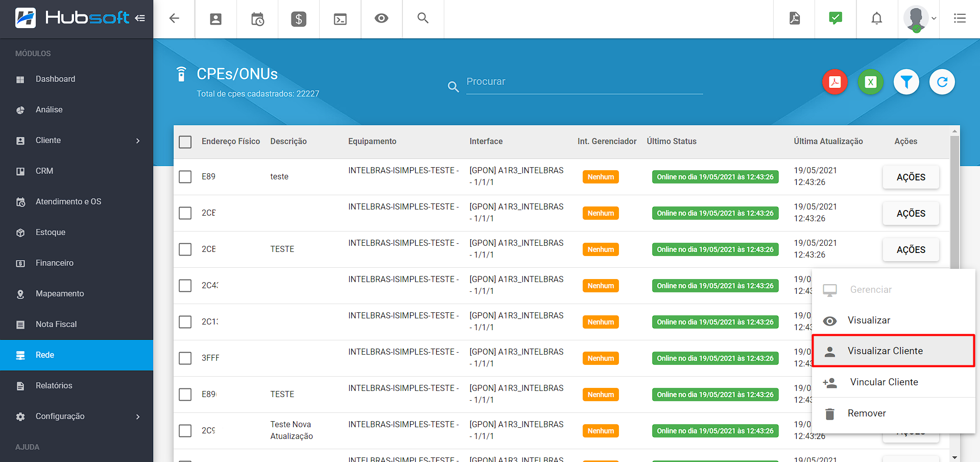Choose Visualizar Cliente in actions menu

pyautogui.click(x=894, y=351)
